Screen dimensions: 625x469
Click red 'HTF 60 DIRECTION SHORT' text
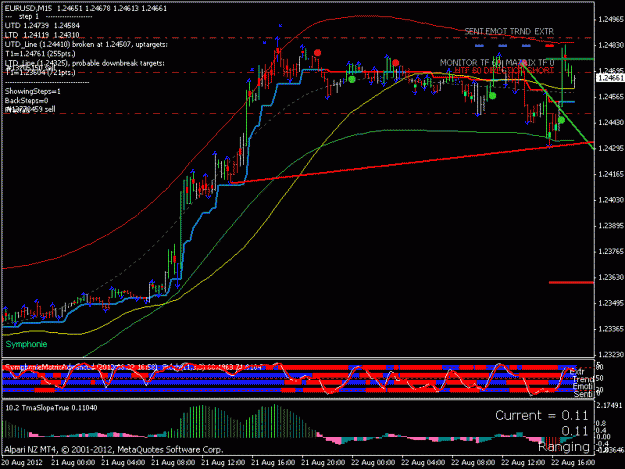pos(504,71)
